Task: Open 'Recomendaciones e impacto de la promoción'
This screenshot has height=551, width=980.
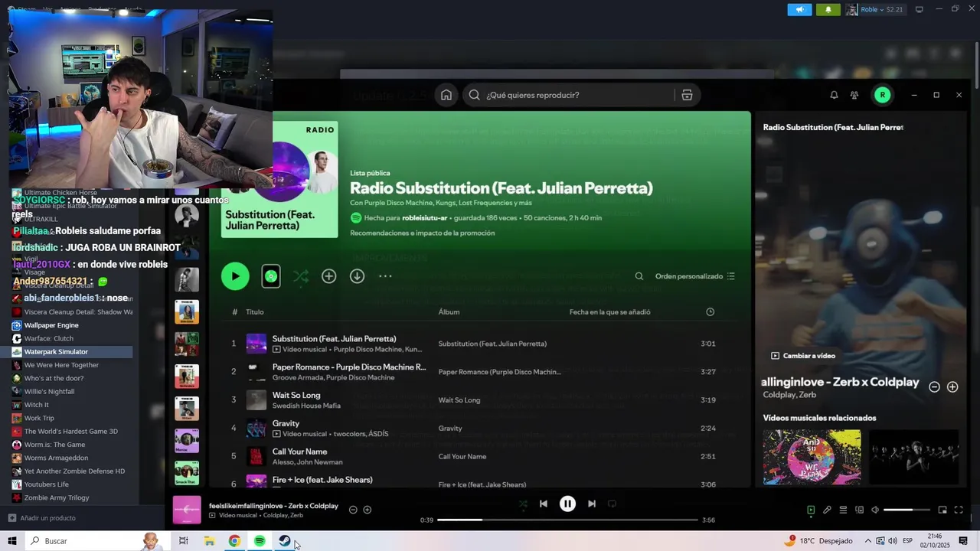Action: coord(422,233)
